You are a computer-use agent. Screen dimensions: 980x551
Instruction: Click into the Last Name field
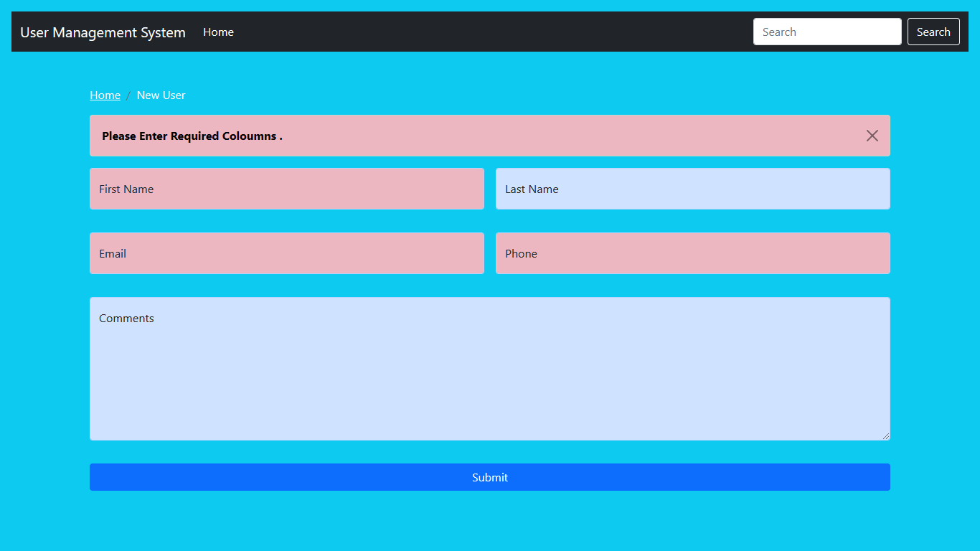click(693, 189)
